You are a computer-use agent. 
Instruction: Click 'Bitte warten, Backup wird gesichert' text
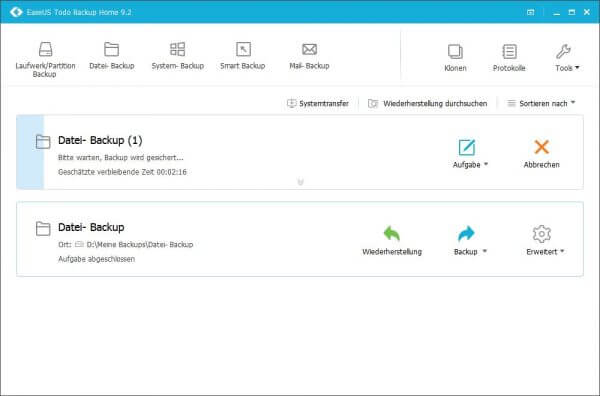click(121, 157)
